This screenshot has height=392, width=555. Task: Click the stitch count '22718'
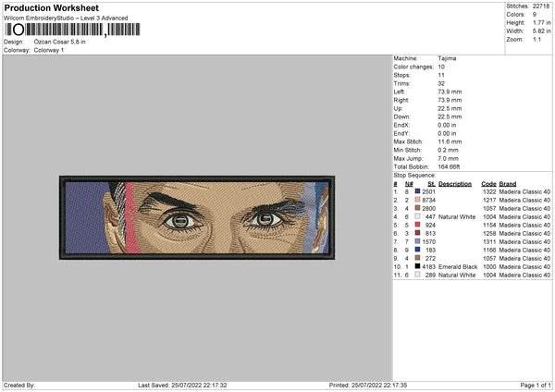[541, 6]
